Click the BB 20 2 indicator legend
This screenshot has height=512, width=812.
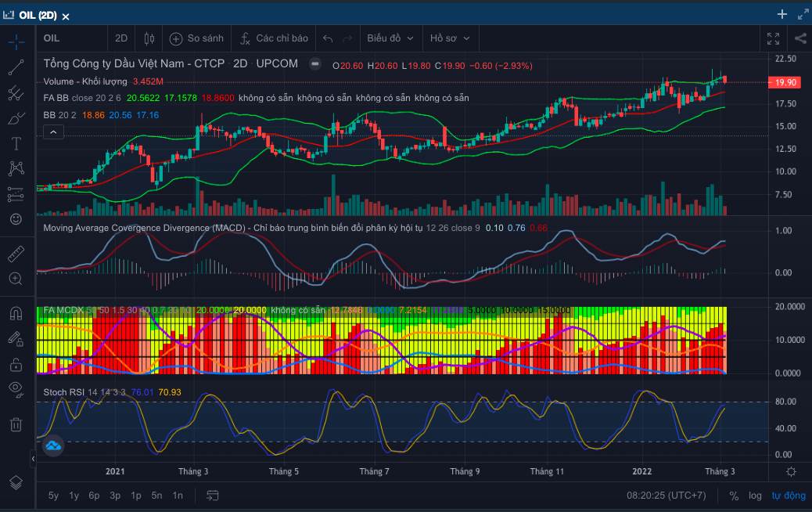[x=59, y=115]
